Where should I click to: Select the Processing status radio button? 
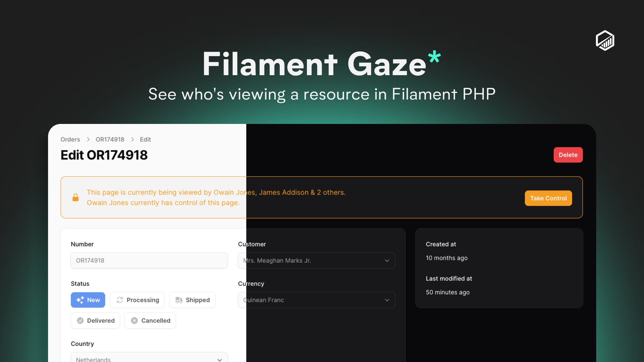pyautogui.click(x=137, y=300)
